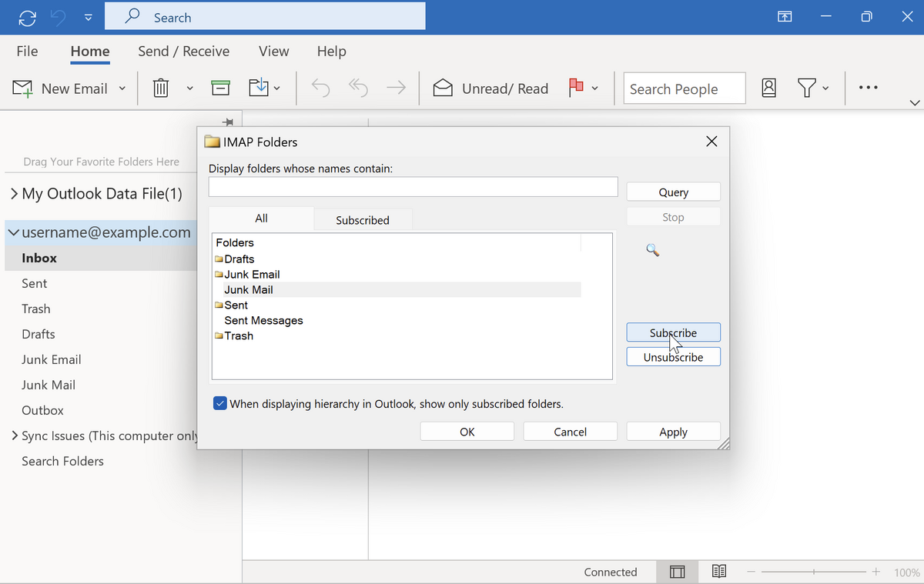924x584 pixels.
Task: Open ribbon display options icon
Action: pos(785,17)
